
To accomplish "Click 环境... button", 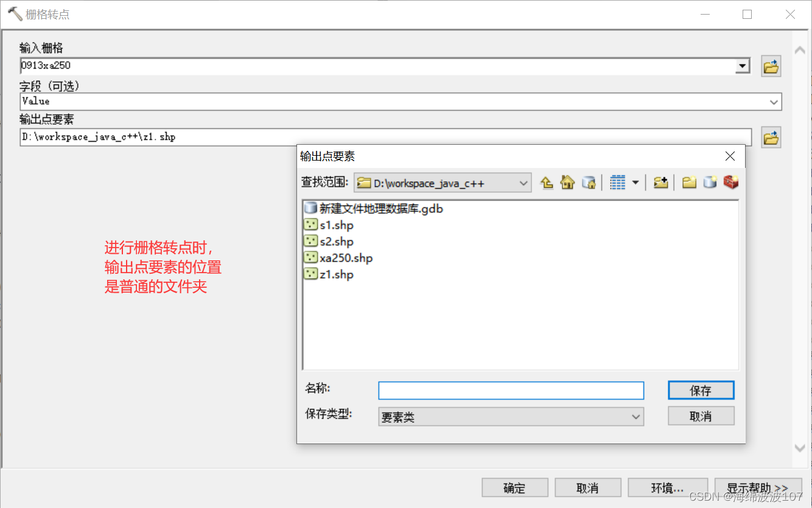I will (667, 488).
